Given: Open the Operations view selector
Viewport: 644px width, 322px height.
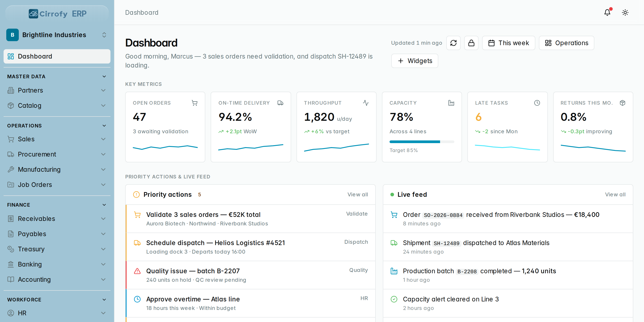Looking at the screenshot, I should [x=566, y=43].
